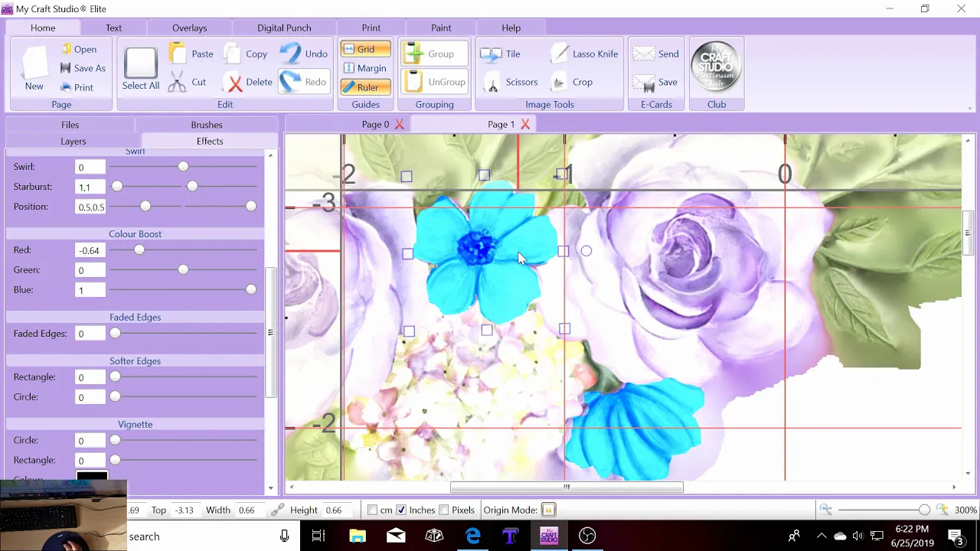Click the Colour Boost Blue slider handle
This screenshot has width=980, height=551.
point(251,290)
